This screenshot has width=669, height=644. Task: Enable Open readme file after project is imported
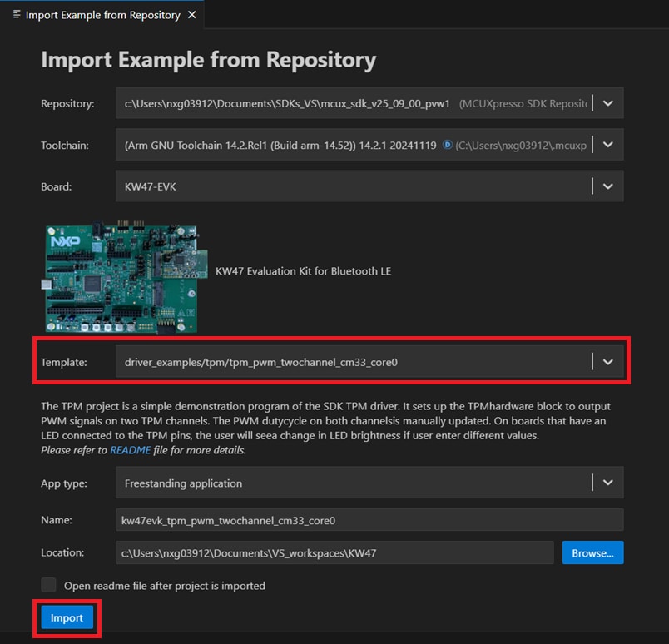[48, 585]
